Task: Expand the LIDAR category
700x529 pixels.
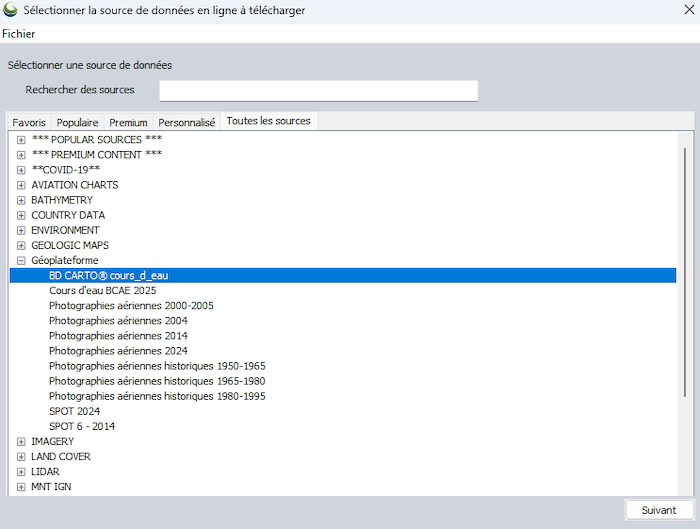Action: [x=21, y=472]
